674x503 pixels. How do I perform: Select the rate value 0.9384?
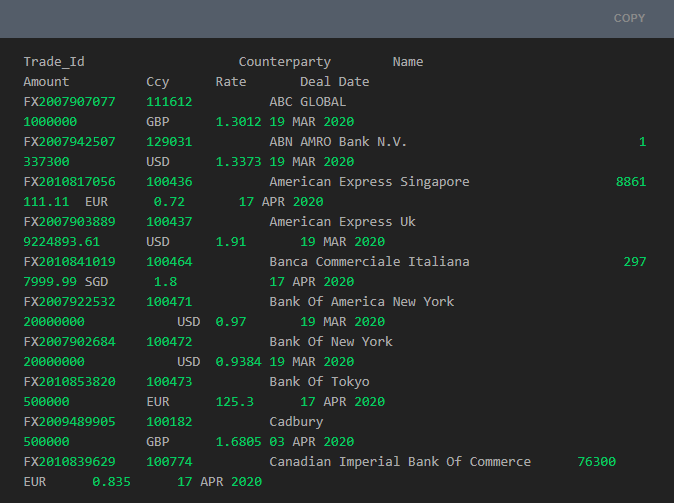pyautogui.click(x=238, y=362)
